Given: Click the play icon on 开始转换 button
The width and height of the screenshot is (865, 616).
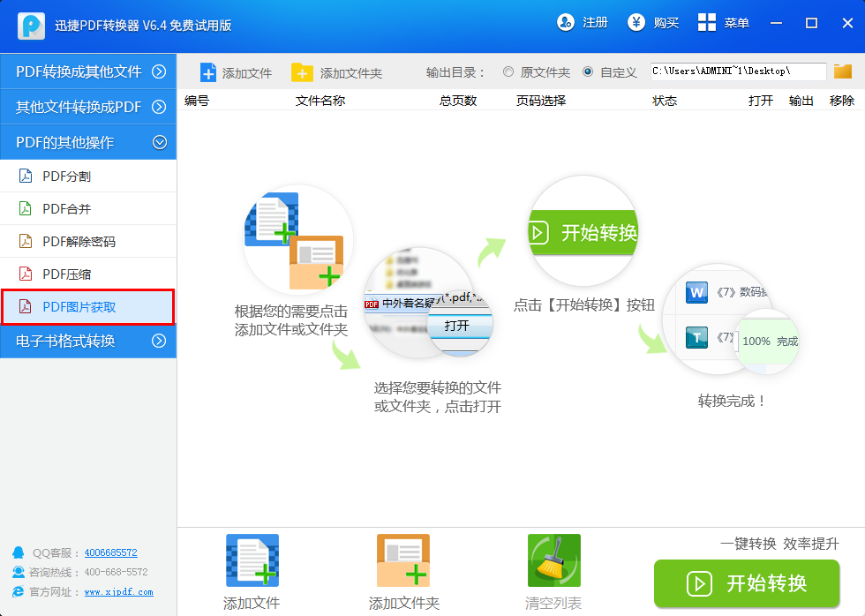Looking at the screenshot, I should tap(699, 583).
